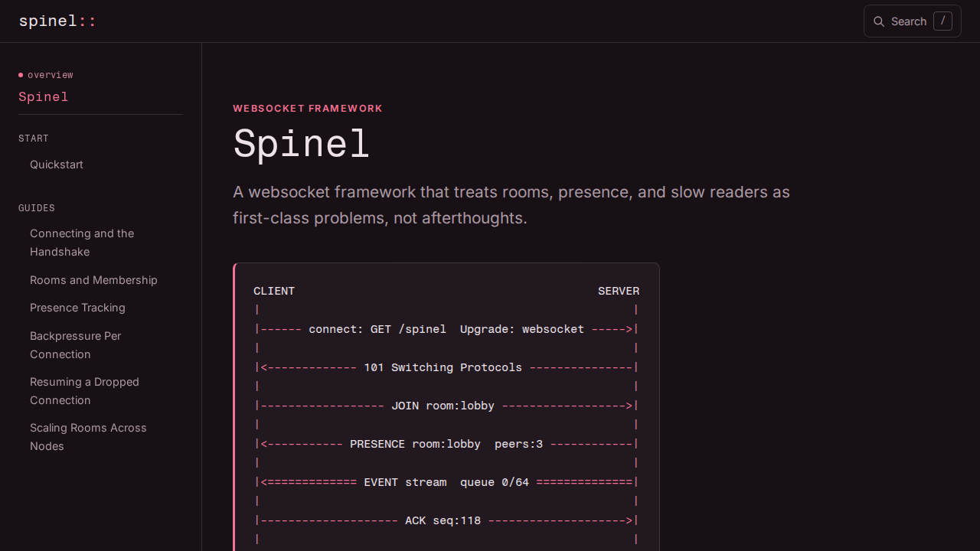Click the START section heading
The image size is (980, 551).
(34, 139)
